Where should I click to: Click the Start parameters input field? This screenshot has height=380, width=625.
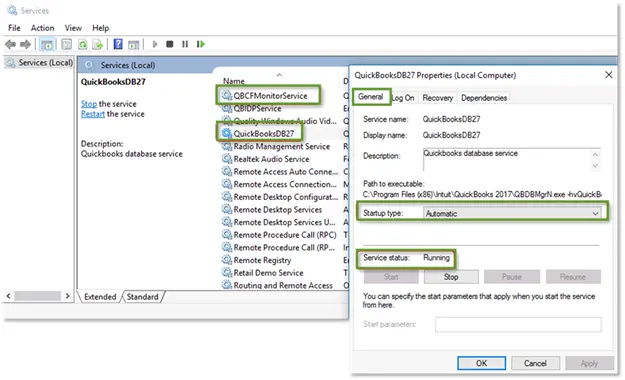(x=518, y=325)
